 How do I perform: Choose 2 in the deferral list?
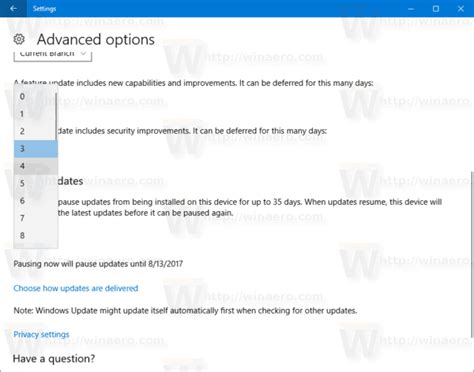(x=35, y=131)
